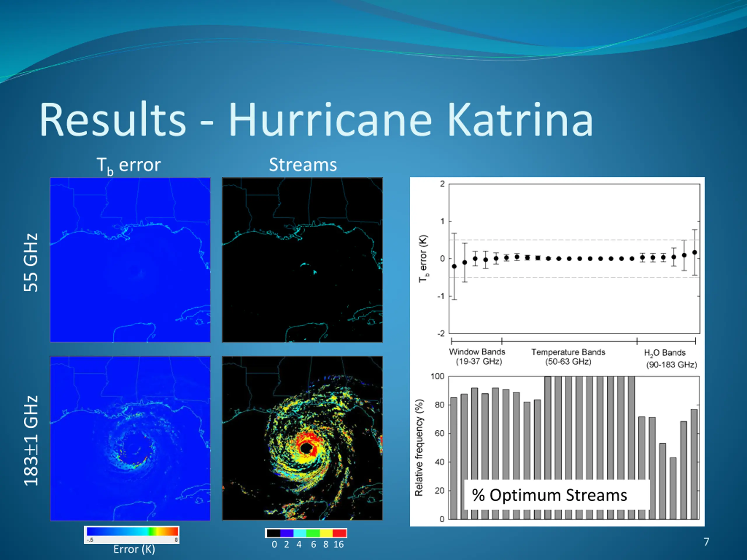747x560 pixels.
Task: Click the "2" tick on Tb error axis
Action: click(x=442, y=184)
